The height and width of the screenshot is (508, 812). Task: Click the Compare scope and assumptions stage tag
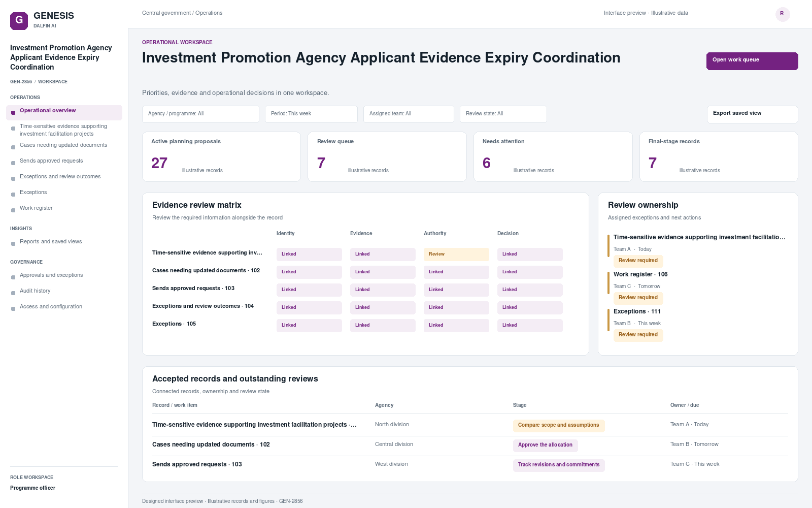click(559, 426)
